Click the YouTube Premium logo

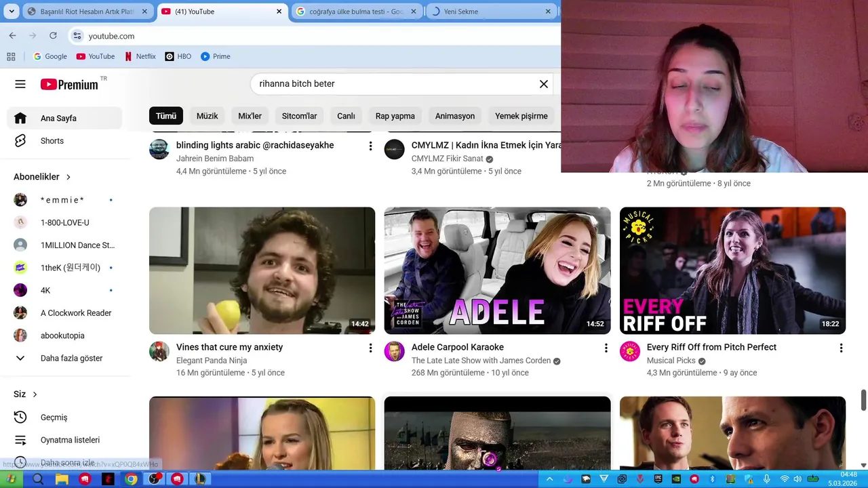[69, 84]
